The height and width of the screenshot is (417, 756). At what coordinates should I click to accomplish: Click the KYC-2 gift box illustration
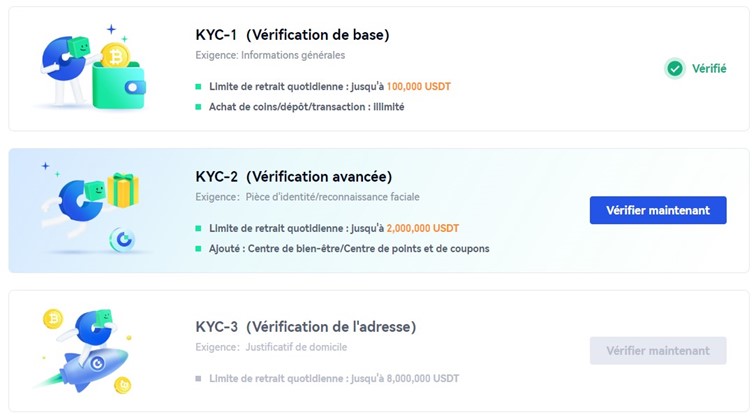[123, 190]
